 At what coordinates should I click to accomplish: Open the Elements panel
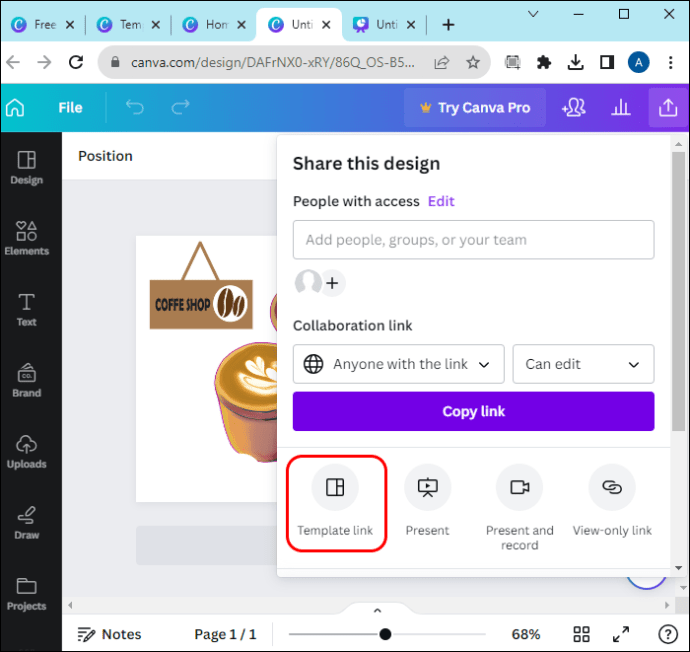click(26, 238)
